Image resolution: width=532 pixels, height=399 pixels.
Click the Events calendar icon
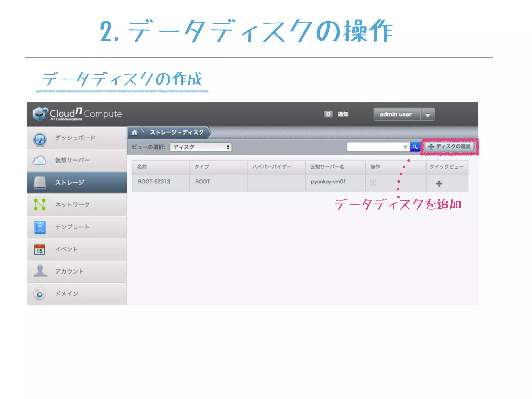(39, 249)
